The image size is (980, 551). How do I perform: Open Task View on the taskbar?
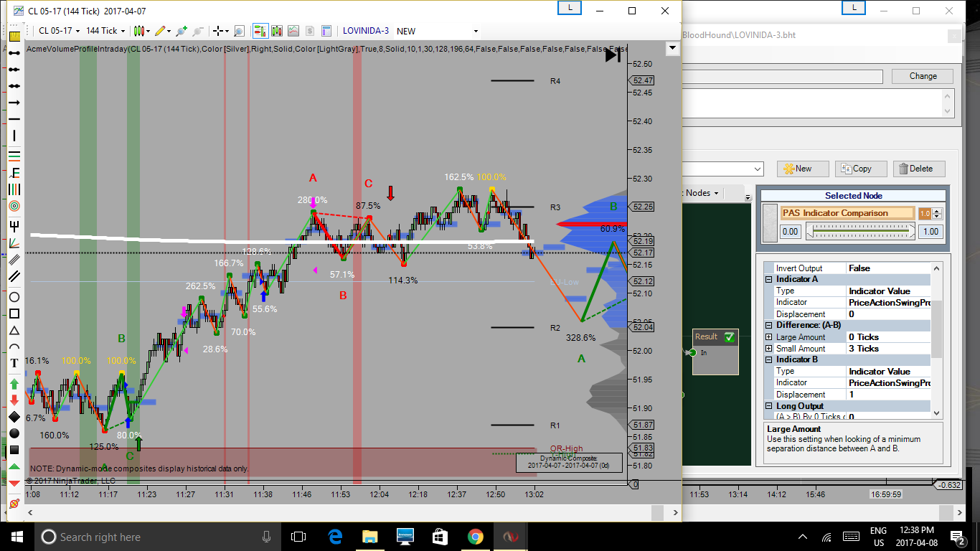(298, 537)
